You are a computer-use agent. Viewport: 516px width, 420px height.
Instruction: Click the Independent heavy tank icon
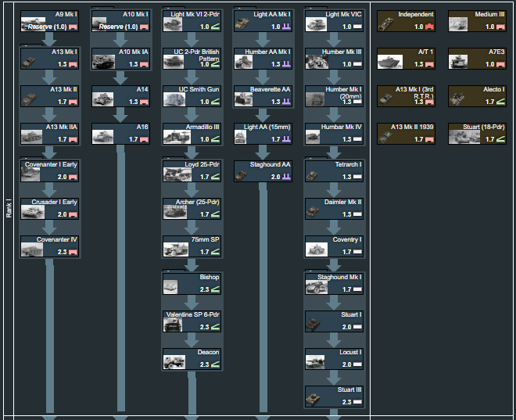386,24
